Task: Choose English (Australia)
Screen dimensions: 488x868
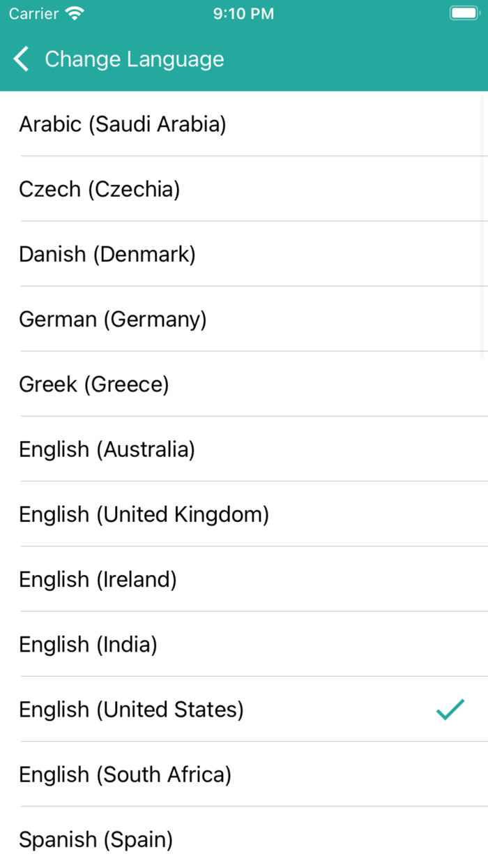Action: (107, 449)
